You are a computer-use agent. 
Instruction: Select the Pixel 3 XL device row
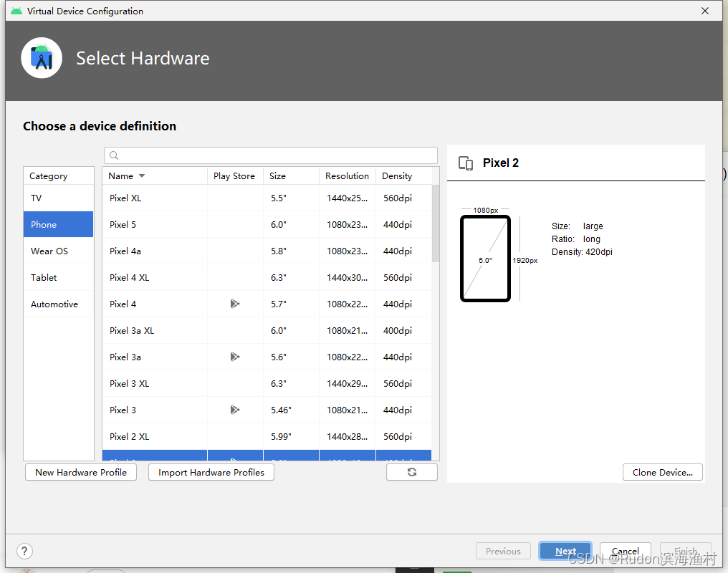[x=267, y=383]
